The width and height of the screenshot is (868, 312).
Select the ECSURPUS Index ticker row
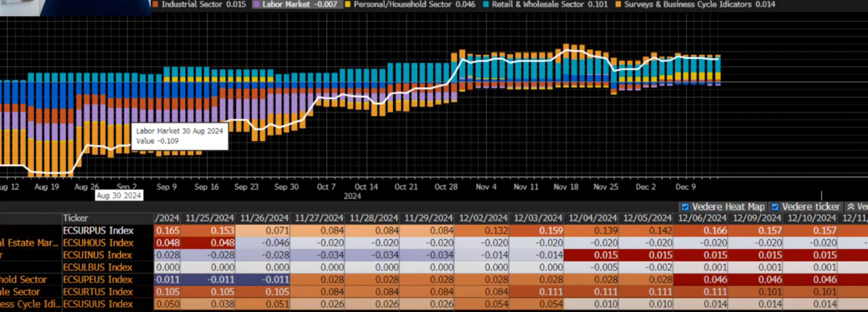tap(98, 230)
